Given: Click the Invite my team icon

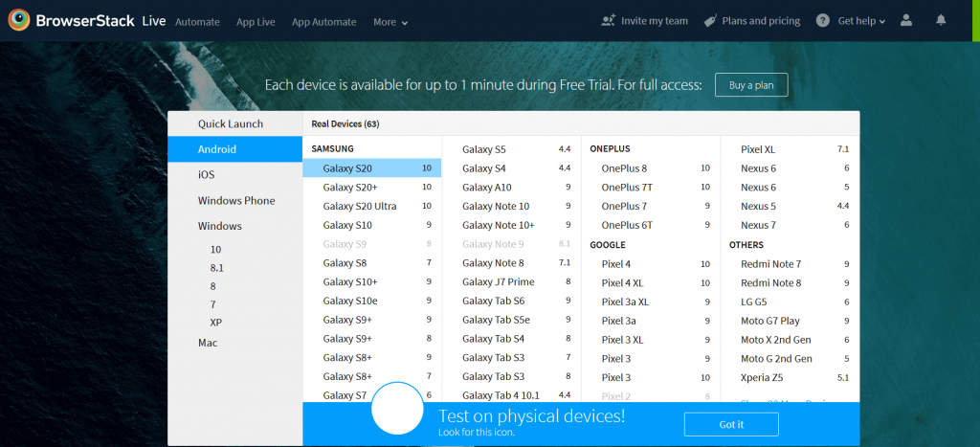Looking at the screenshot, I should [x=608, y=21].
